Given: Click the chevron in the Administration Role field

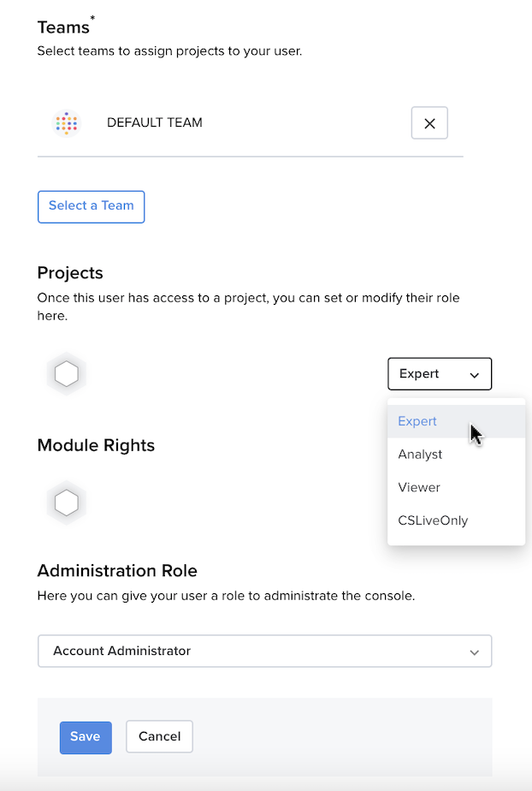Looking at the screenshot, I should click(x=474, y=653).
